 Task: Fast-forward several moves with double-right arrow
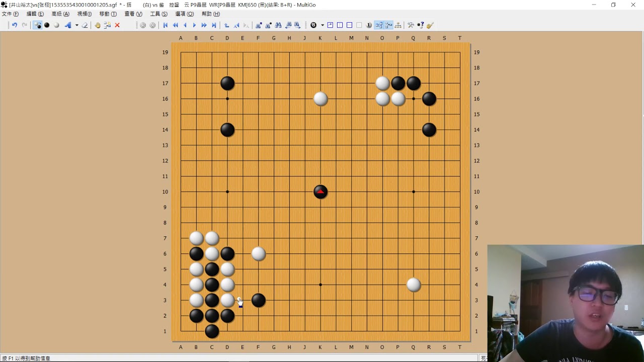204,25
